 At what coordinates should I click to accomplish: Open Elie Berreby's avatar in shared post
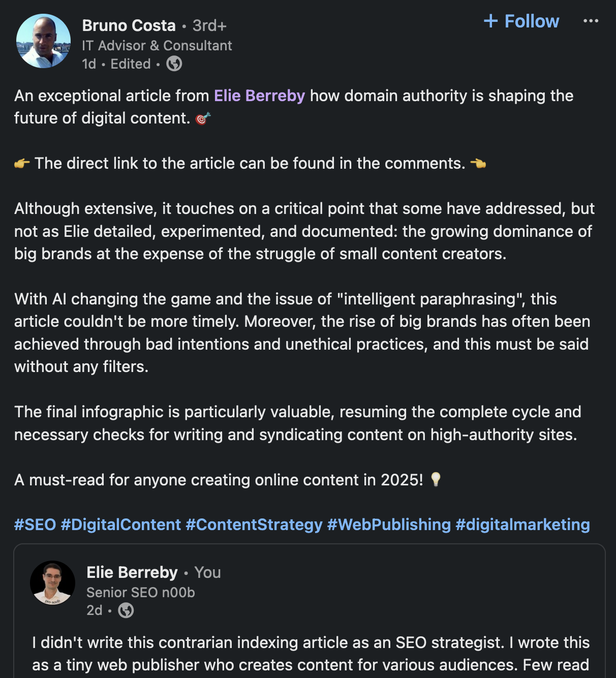coord(53,583)
